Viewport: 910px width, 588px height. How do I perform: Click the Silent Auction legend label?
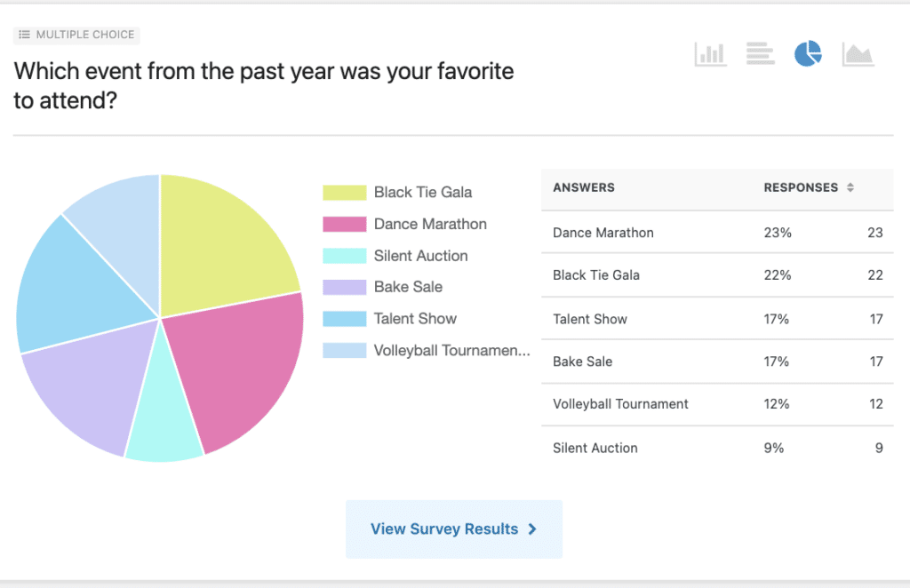coord(420,256)
